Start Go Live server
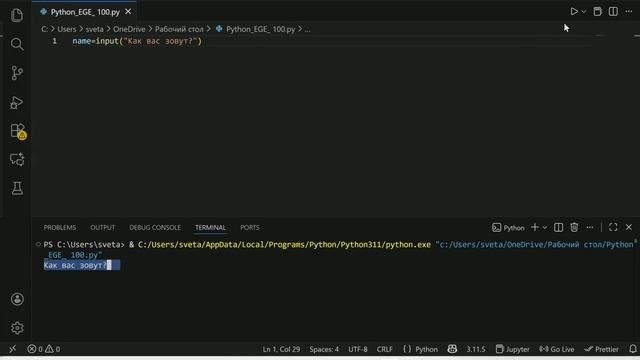This screenshot has height=360, width=640. [557, 349]
